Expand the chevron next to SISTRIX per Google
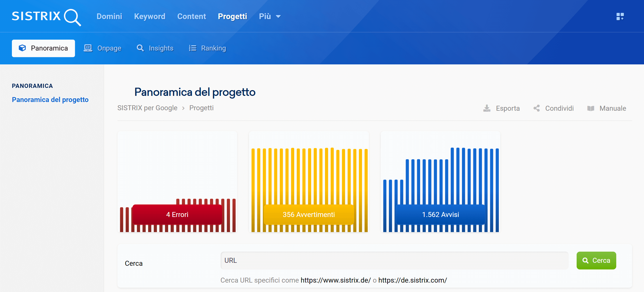The height and width of the screenshot is (292, 644). [x=184, y=108]
